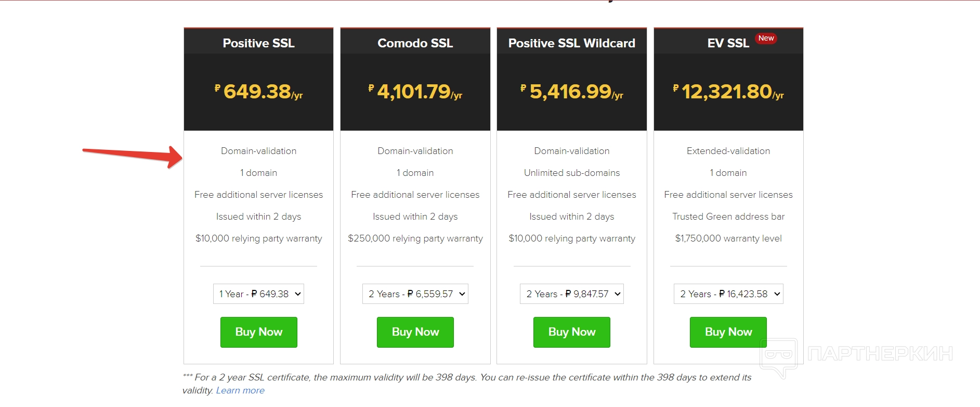980x407 pixels.
Task: Click Buy Now under EV SSL
Action: [728, 332]
